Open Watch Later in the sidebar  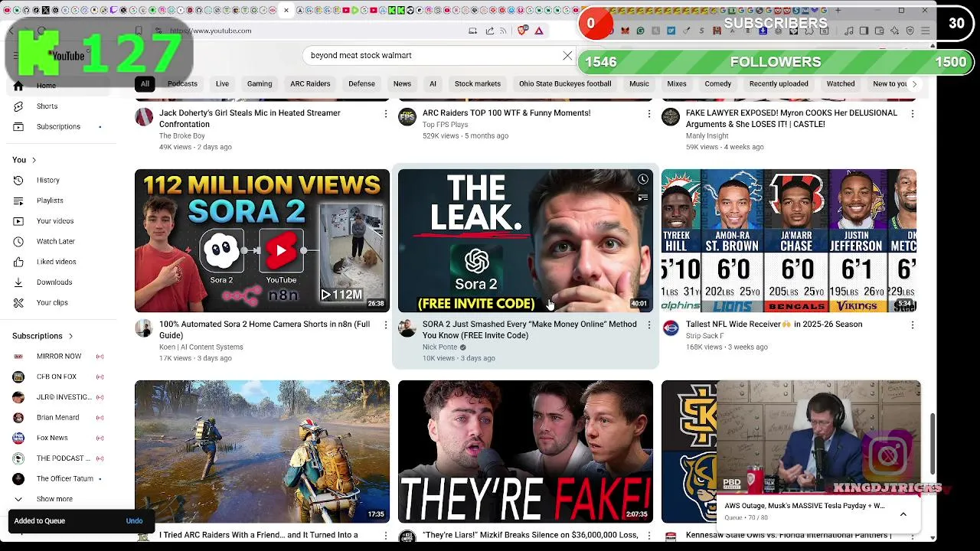click(x=56, y=242)
